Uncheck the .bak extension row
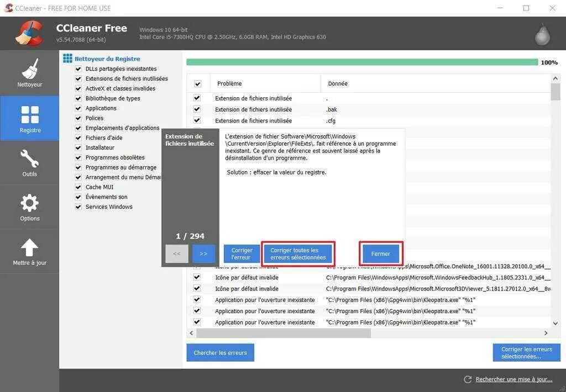 click(197, 109)
